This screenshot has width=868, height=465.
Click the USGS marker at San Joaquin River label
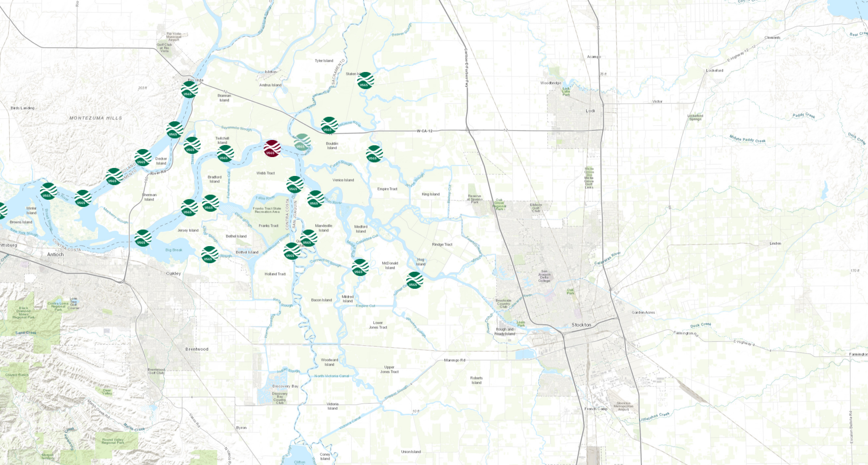pyautogui.click(x=316, y=199)
